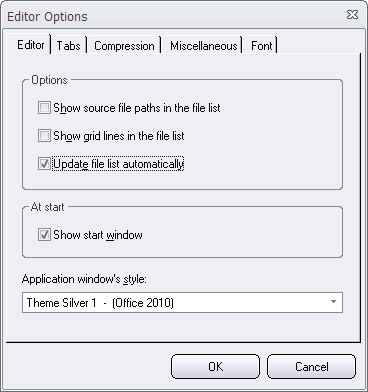Open the Compression tab

(x=124, y=45)
